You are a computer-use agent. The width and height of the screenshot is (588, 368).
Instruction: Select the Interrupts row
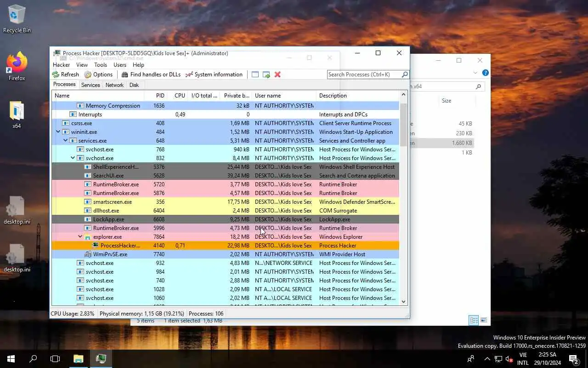(x=225, y=115)
